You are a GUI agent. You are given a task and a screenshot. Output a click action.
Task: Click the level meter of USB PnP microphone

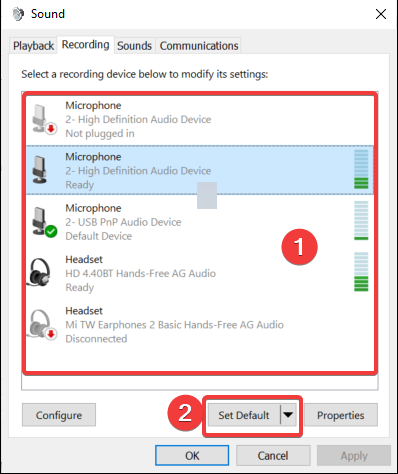click(361, 220)
